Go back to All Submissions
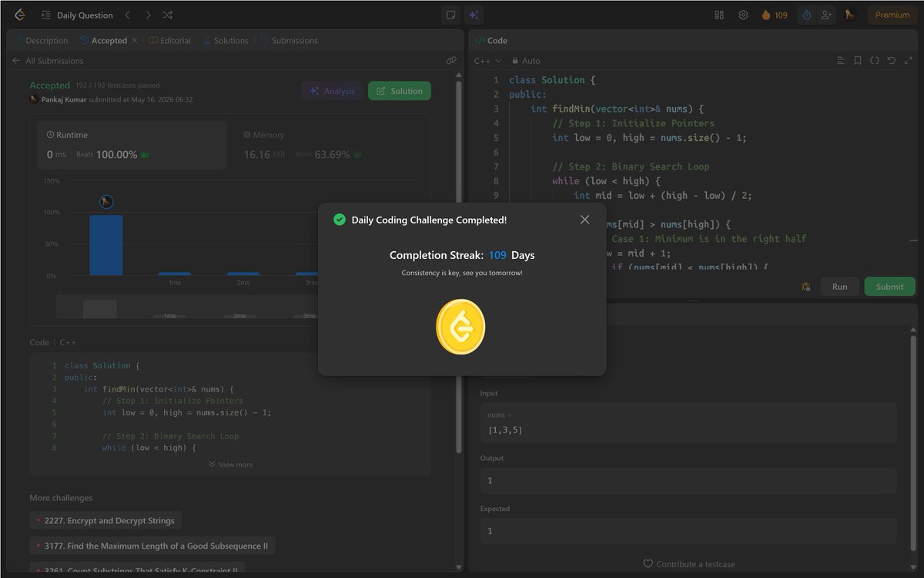Image resolution: width=924 pixels, height=578 pixels. [48, 61]
